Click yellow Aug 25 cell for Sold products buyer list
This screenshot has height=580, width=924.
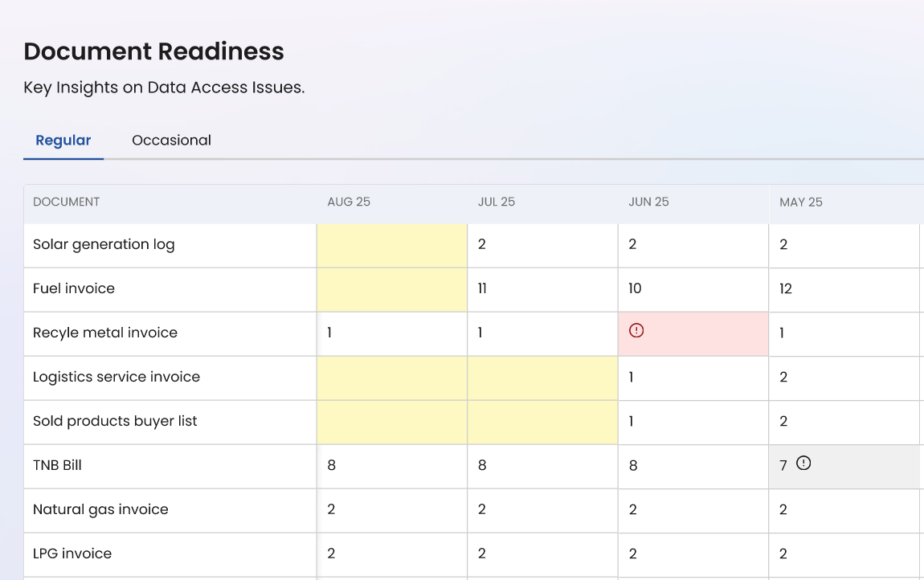coord(392,422)
